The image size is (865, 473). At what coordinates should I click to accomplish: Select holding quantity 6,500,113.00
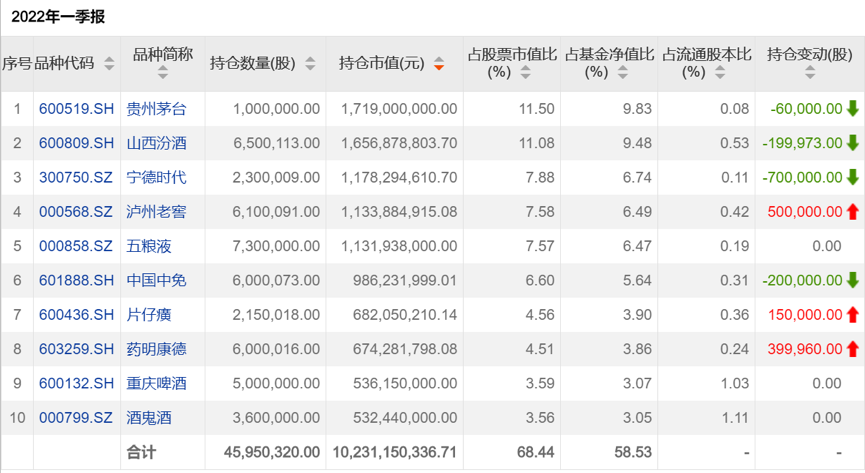276,143
